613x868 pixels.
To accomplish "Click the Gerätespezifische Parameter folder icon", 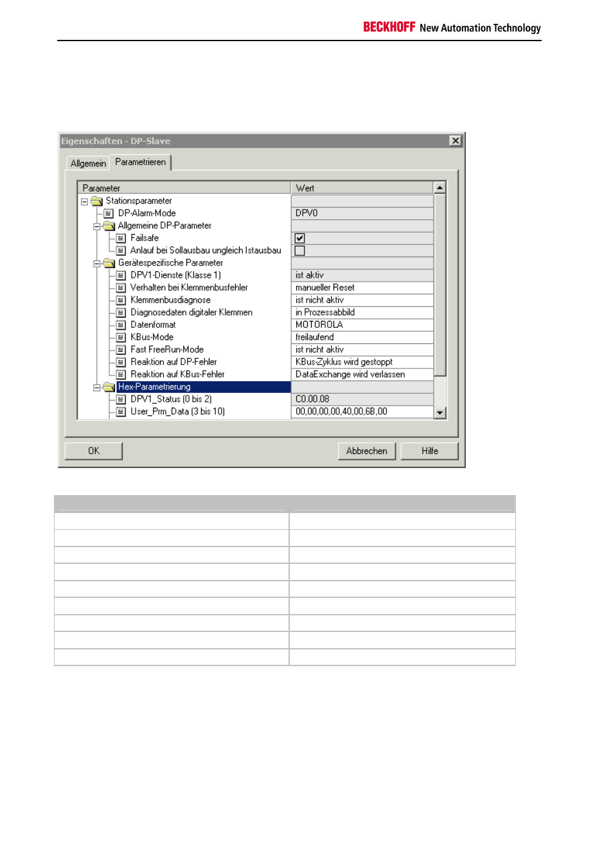I will pos(109,263).
